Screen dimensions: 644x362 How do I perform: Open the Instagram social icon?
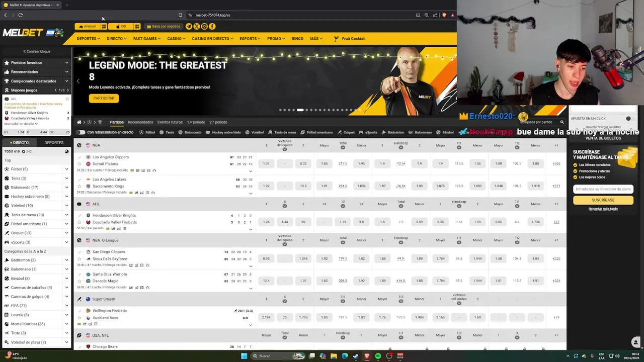click(x=204, y=26)
